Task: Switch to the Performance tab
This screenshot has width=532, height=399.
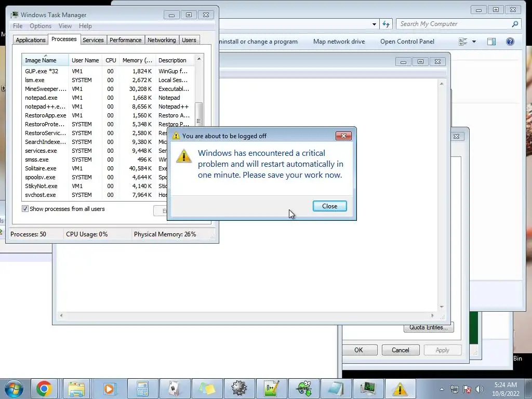Action: (x=125, y=40)
